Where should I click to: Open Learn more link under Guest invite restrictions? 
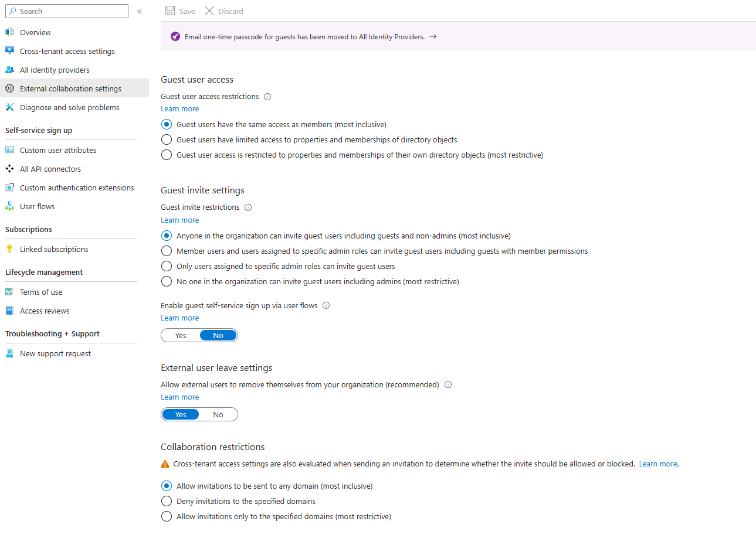tap(179, 220)
